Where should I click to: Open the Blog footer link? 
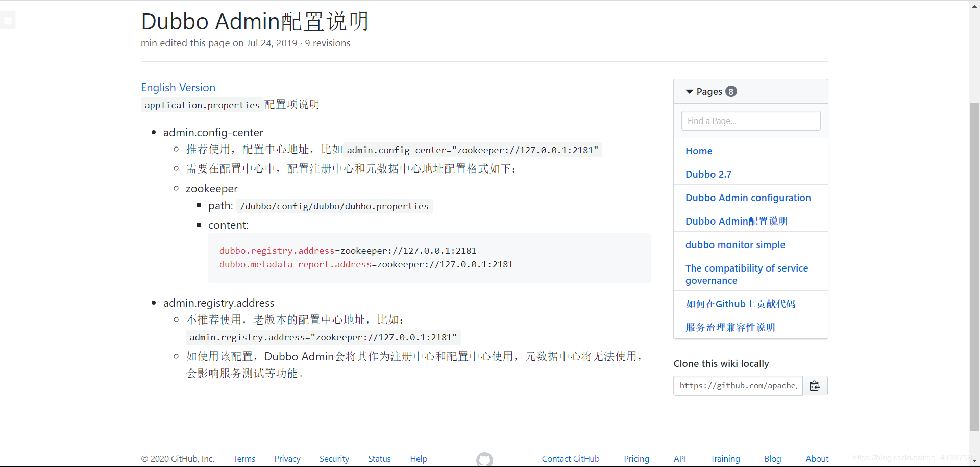coord(772,459)
